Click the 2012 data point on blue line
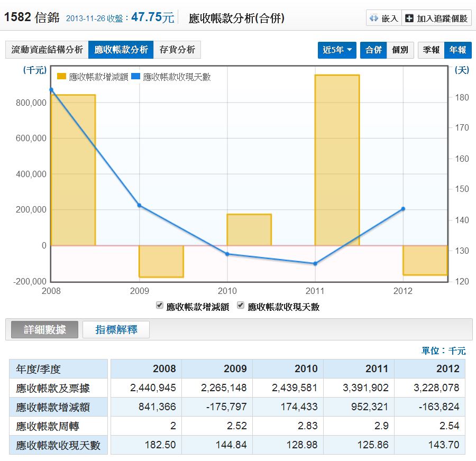This screenshot has height=461, width=476. tap(403, 209)
